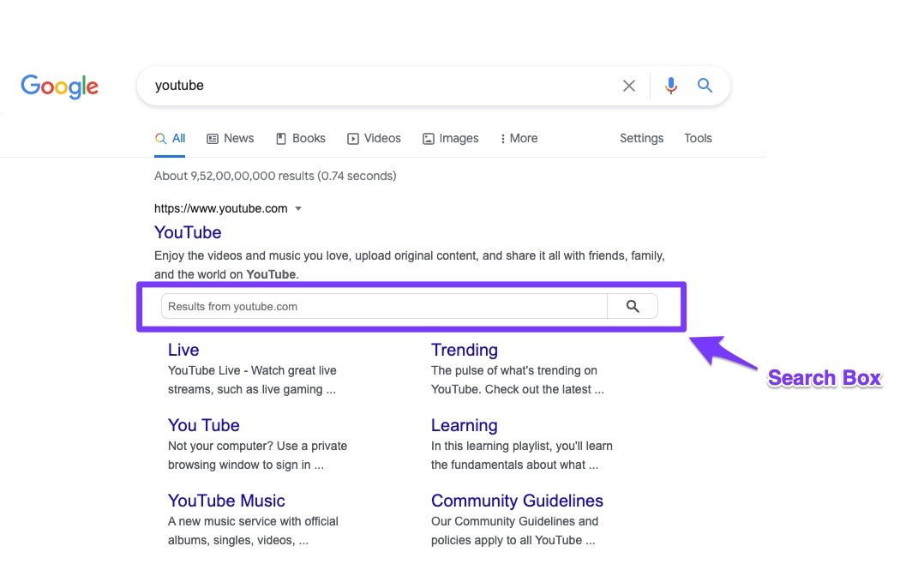Open the Learning sitelink
906x588 pixels.
pos(464,425)
